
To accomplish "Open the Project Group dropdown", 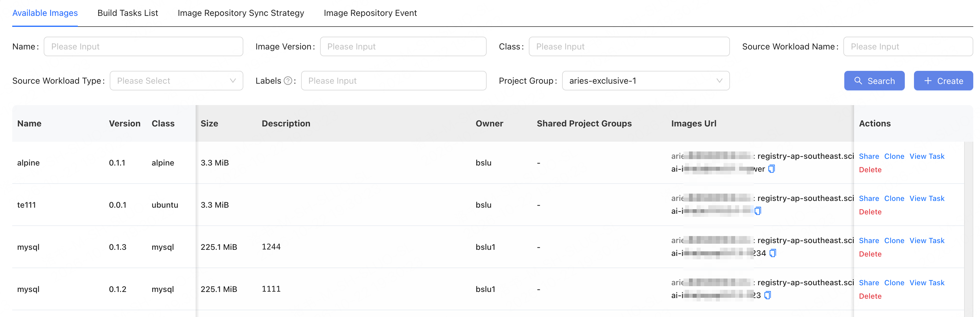I will tap(646, 81).
